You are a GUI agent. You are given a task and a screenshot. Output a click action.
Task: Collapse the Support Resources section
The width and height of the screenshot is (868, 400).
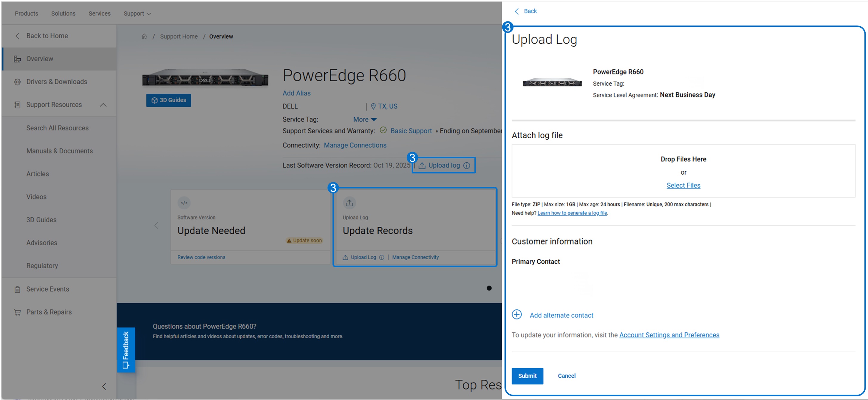(x=103, y=105)
